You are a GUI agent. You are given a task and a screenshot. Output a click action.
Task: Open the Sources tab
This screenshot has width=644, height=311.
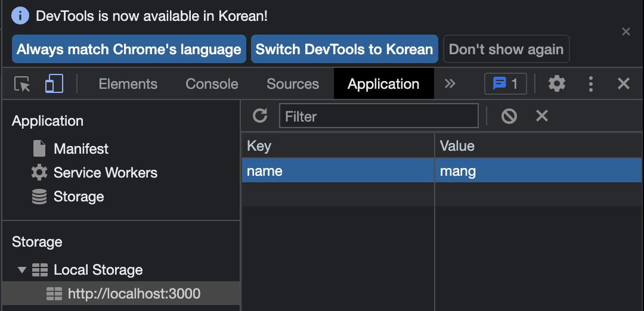[x=293, y=84]
